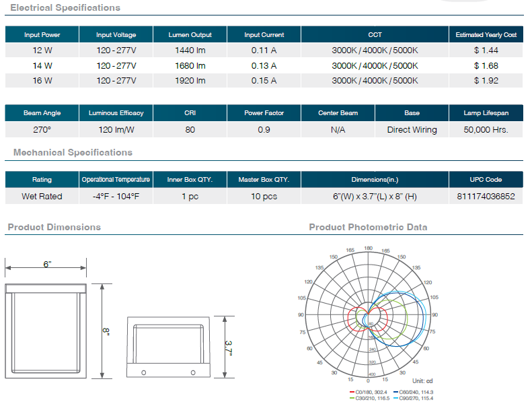This screenshot has height=406, width=532.
Task: Select the 1920 lm lumen output cell
Action: pyautogui.click(x=190, y=81)
